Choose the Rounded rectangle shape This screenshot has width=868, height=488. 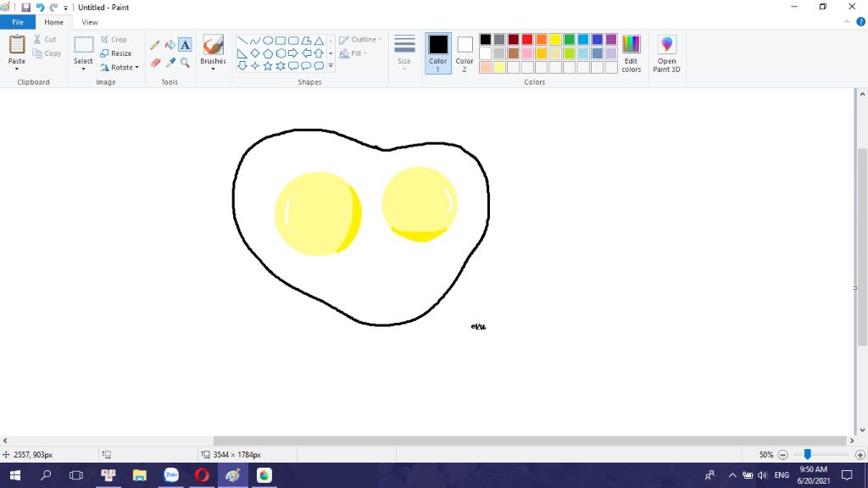point(292,41)
